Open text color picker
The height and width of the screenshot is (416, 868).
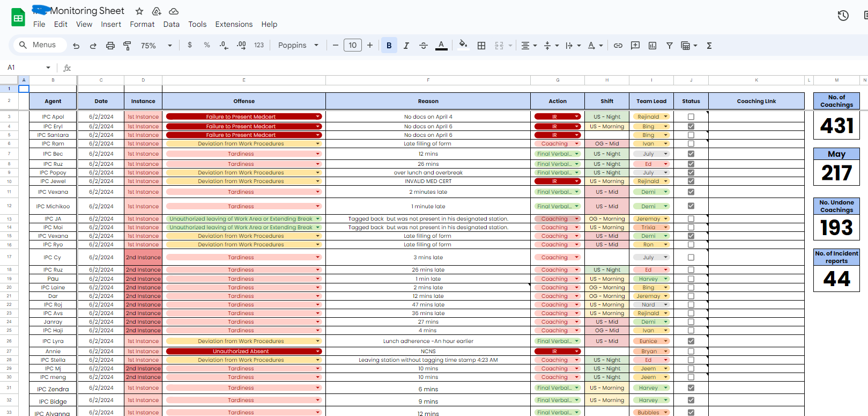pos(441,46)
